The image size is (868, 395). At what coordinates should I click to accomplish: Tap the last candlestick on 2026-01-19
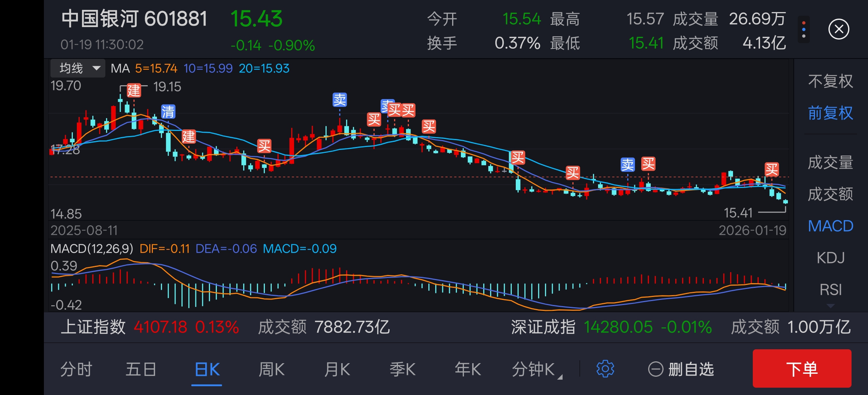click(785, 202)
